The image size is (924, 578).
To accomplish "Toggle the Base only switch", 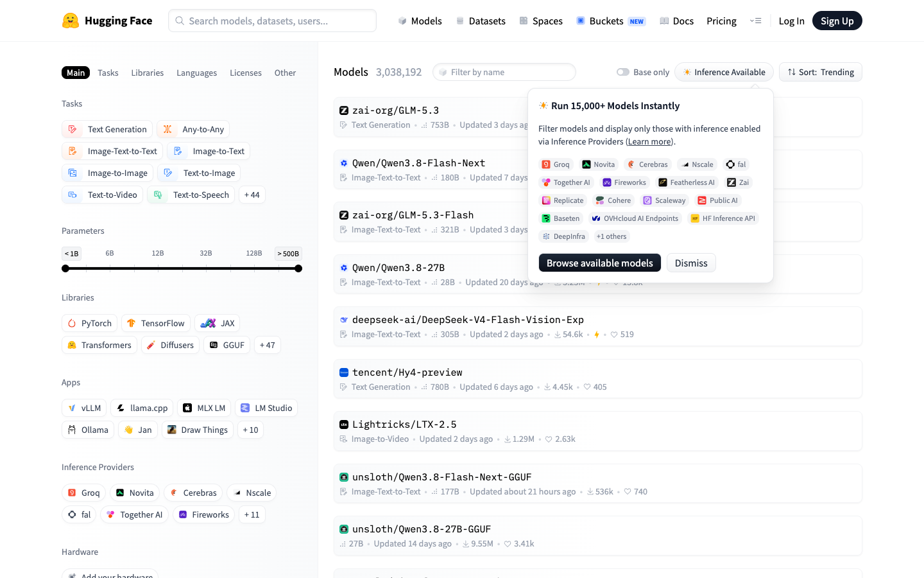I will click(623, 72).
